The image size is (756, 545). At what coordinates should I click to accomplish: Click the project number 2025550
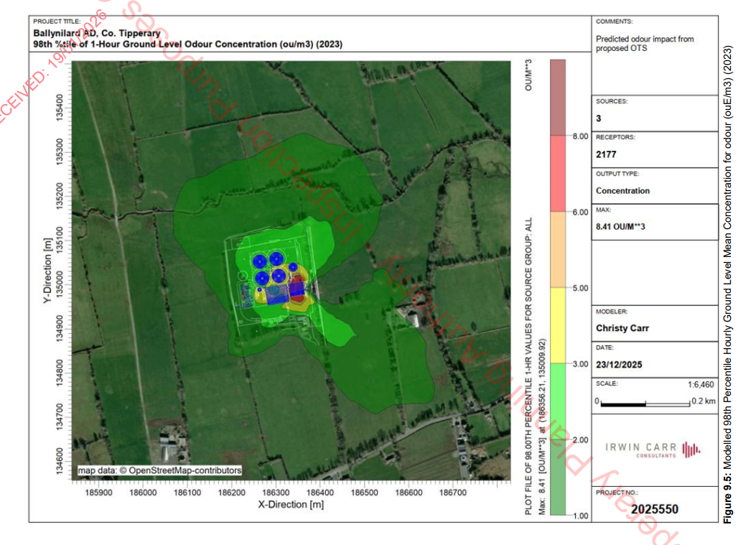click(x=654, y=509)
